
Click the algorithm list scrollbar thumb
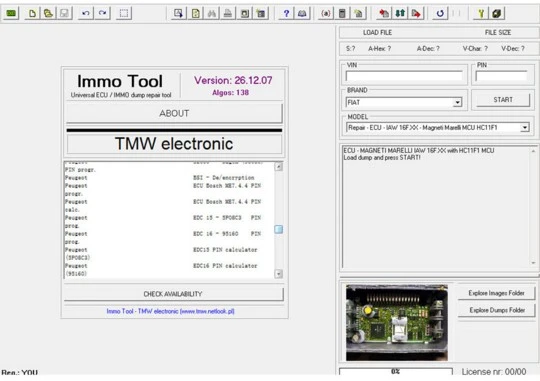(279, 229)
